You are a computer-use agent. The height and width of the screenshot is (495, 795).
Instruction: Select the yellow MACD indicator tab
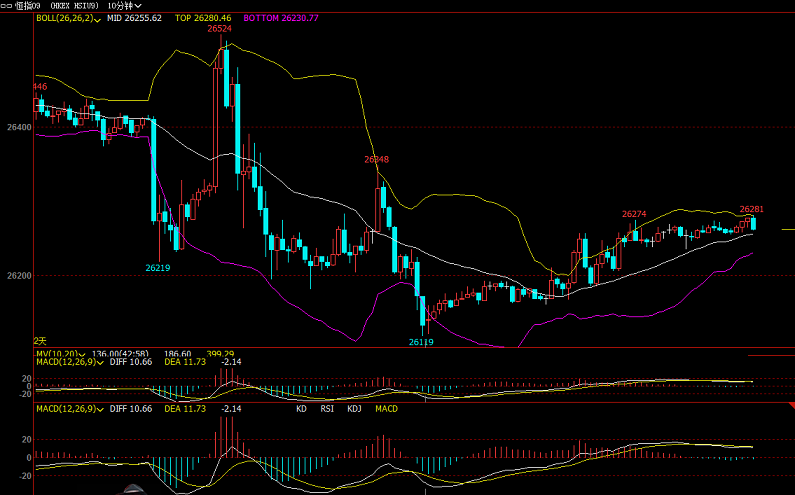386,409
